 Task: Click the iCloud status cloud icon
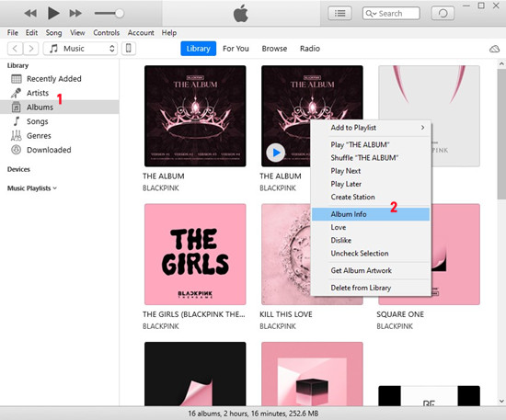494,49
